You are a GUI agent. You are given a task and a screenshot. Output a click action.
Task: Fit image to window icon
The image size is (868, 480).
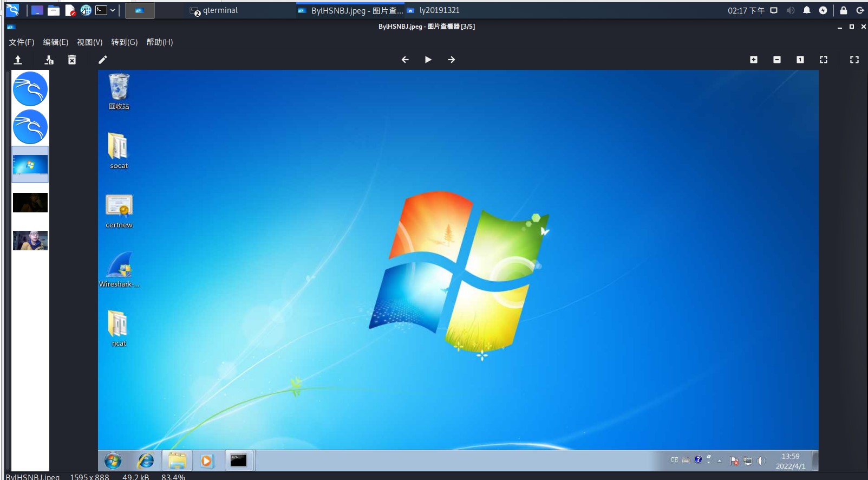pos(824,60)
